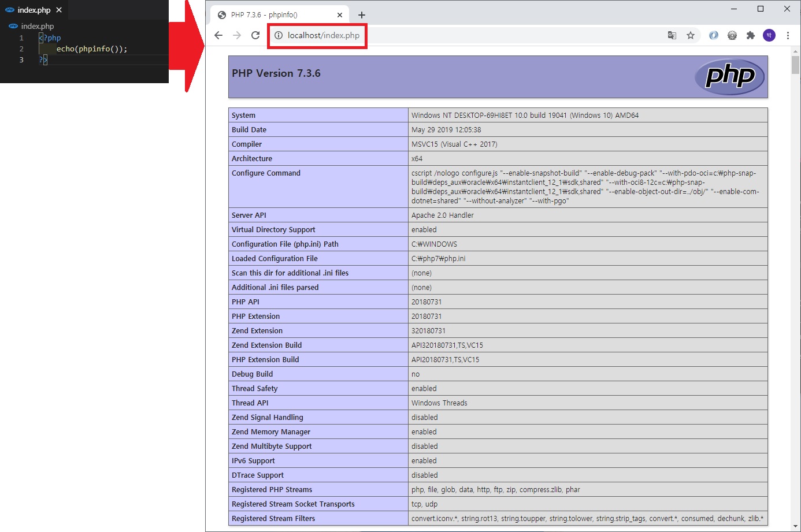Click the Windows Threads value
Image resolution: width=801 pixels, height=532 pixels.
point(439,403)
